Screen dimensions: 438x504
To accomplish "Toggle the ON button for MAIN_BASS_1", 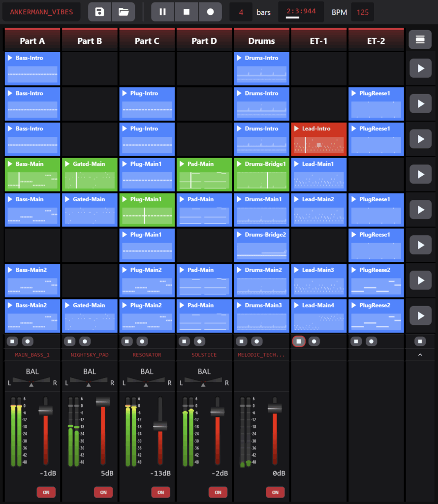I will coord(46,492).
